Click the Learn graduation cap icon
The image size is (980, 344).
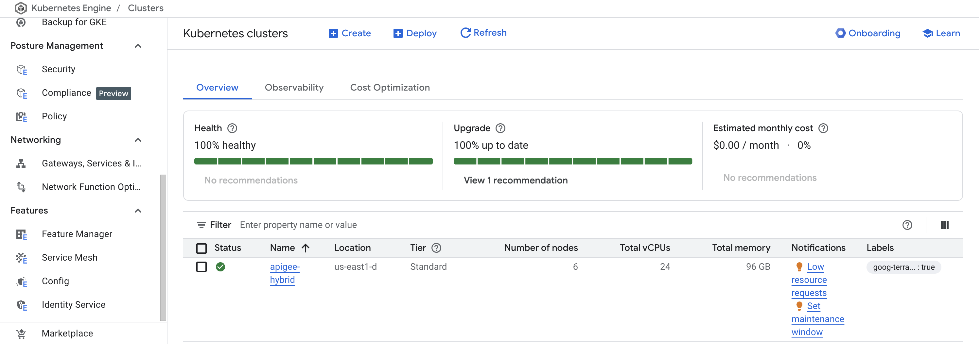click(x=928, y=33)
